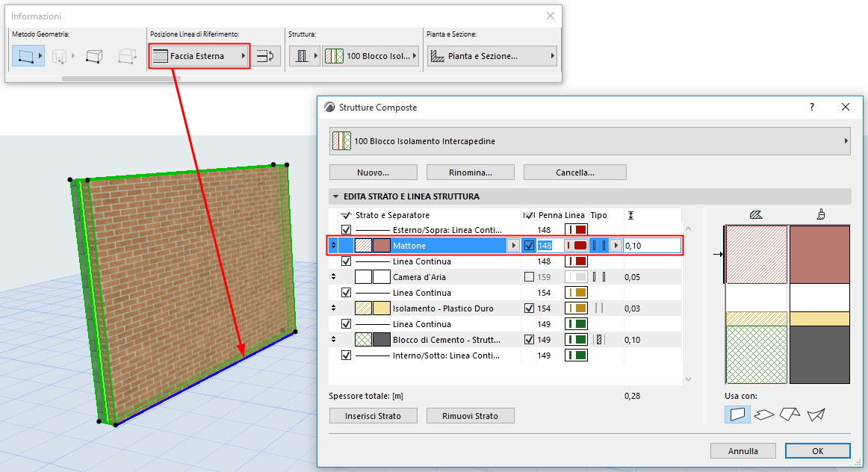Click the reorder arrows on Camera d'Aria row

coord(333,276)
